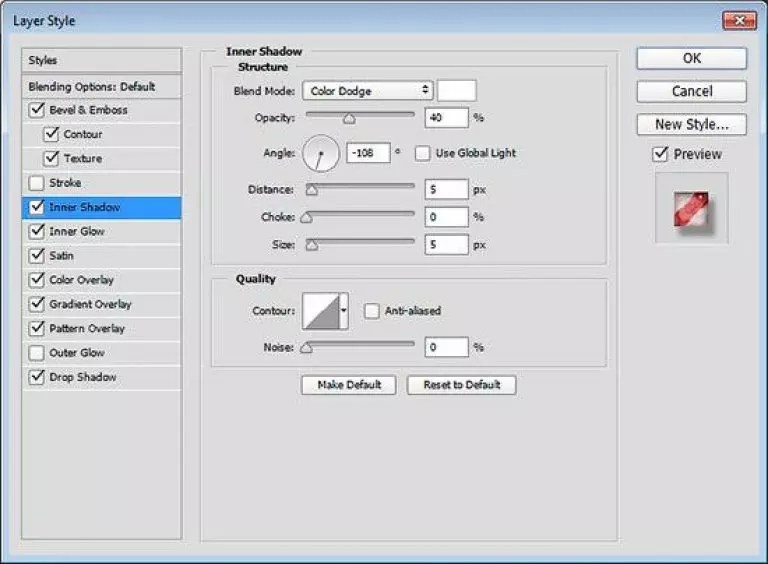Open the Gradient Overlay settings row
The height and width of the screenshot is (564, 768).
coord(101,304)
